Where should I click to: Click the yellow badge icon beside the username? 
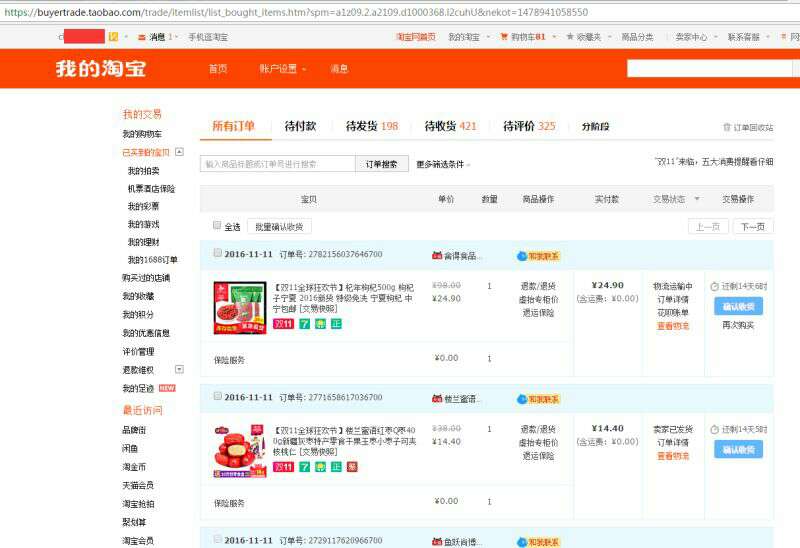coord(113,37)
